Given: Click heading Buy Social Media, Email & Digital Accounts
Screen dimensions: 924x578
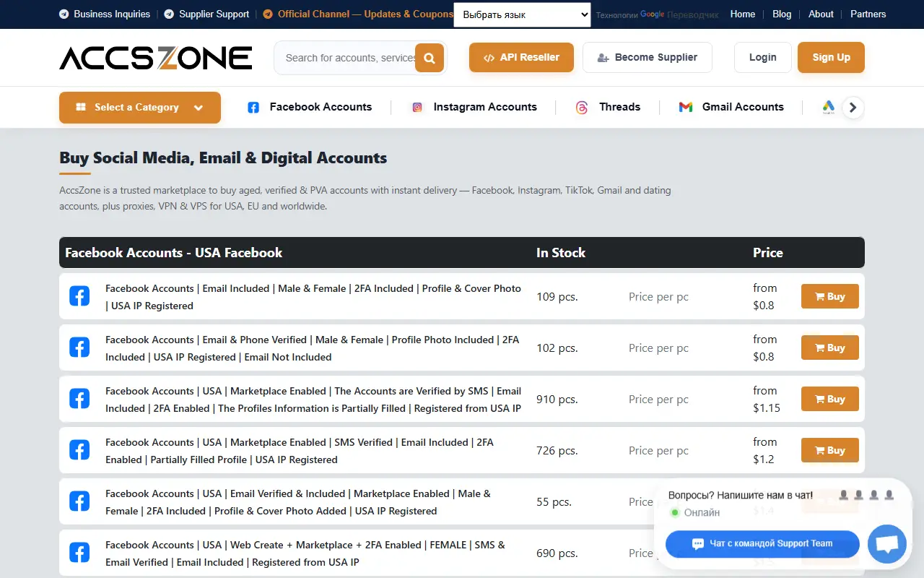Looking at the screenshot, I should tap(223, 158).
